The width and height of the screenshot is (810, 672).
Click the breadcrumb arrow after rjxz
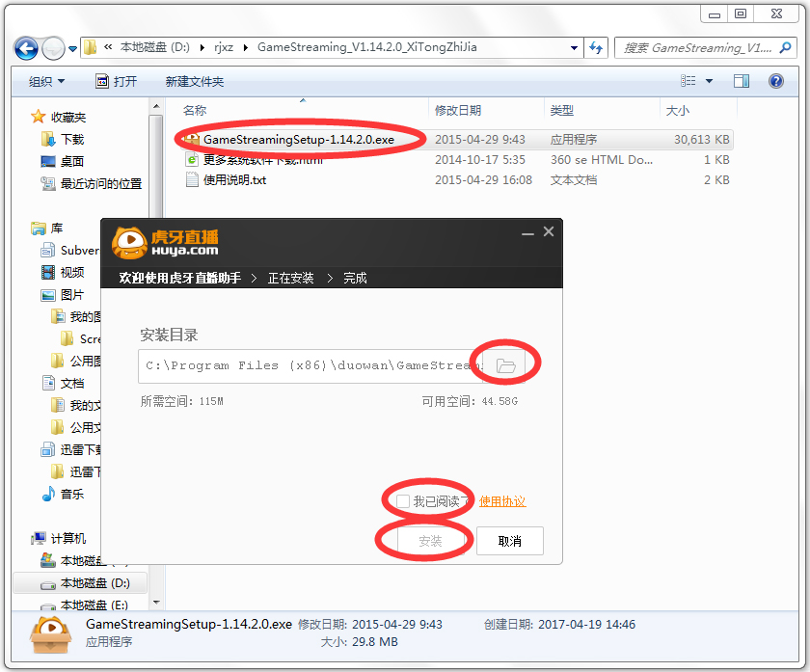coord(245,47)
